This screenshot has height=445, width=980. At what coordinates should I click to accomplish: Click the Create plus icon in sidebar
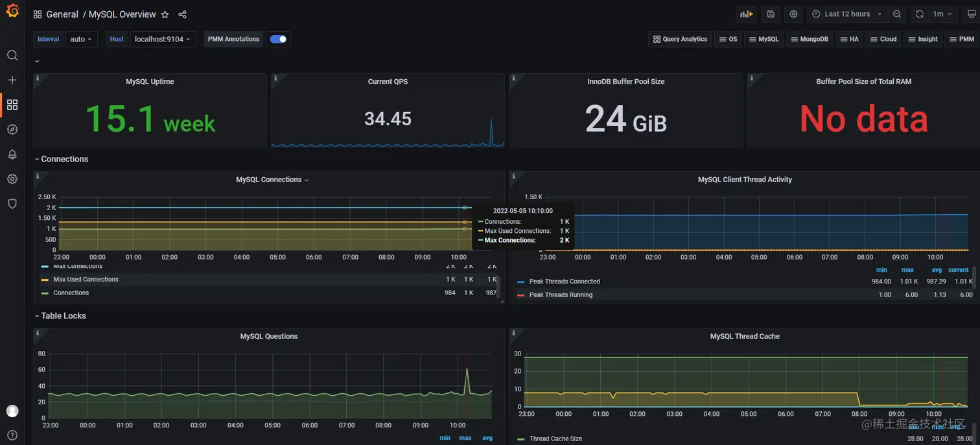click(12, 80)
